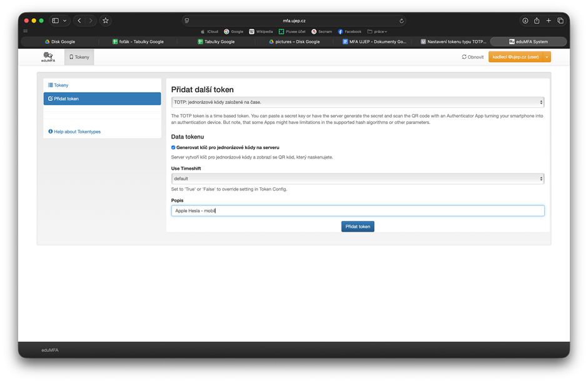Screen dimensions: 588x382
Task: Switch to the Disk Google browser tab
Action: 60,41
